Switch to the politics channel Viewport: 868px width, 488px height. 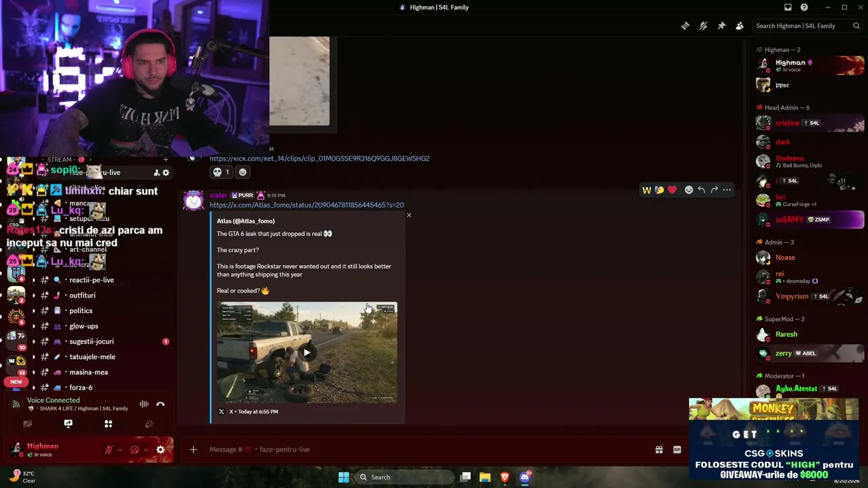[x=81, y=311]
